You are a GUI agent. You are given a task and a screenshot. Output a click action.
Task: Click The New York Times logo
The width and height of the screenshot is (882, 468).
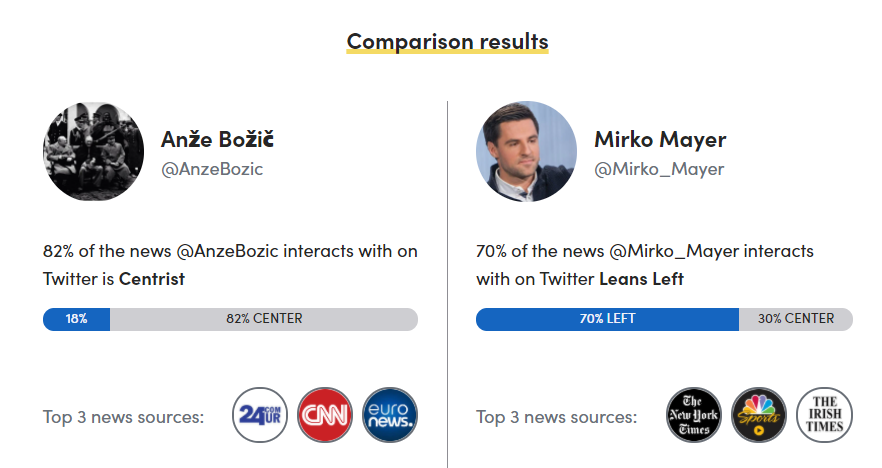click(694, 415)
